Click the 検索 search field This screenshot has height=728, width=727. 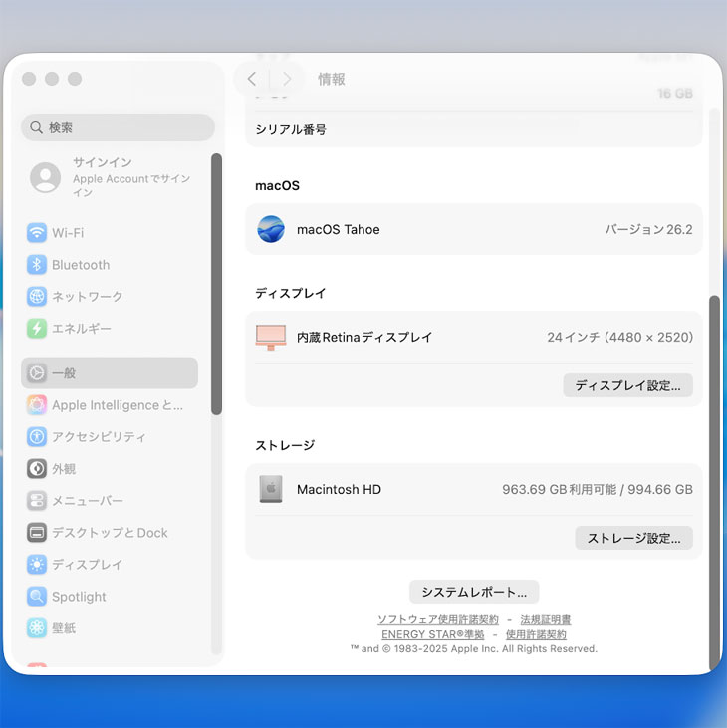pos(118,127)
